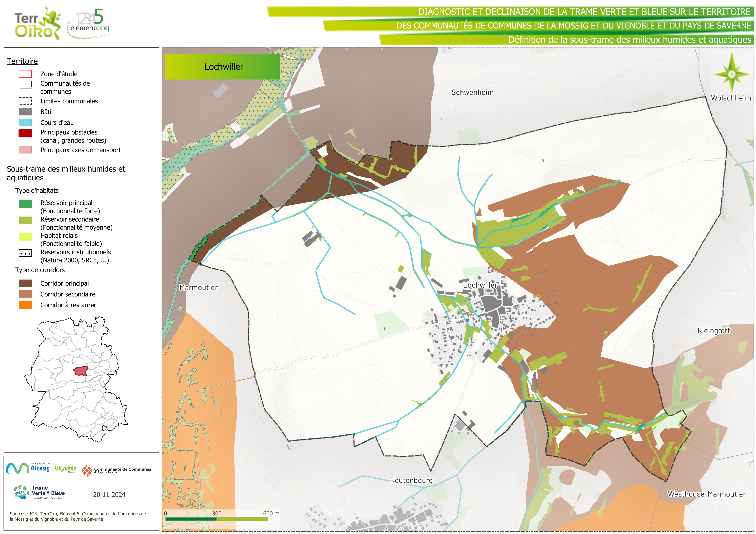
Task: Click the Territoire legend heading
Action: [x=22, y=61]
